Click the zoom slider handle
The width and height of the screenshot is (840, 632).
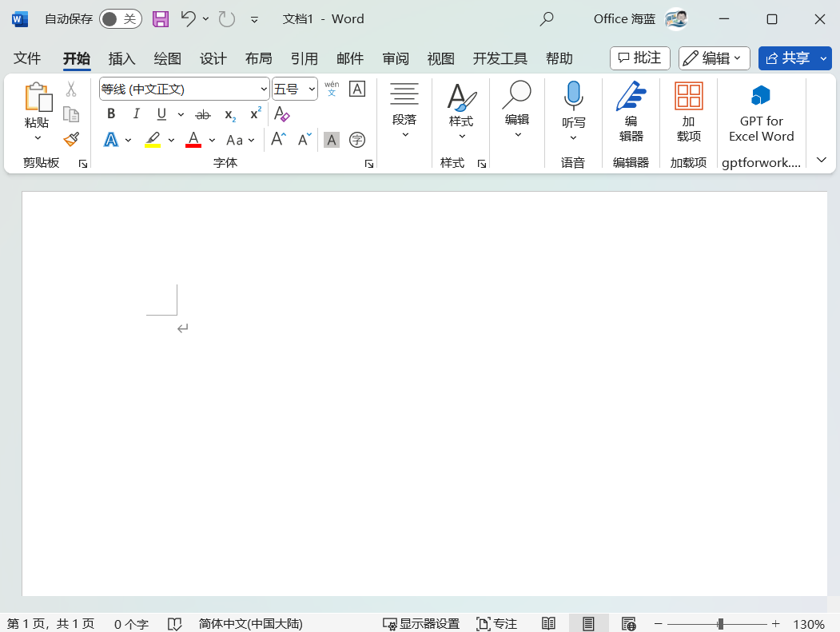[721, 623]
